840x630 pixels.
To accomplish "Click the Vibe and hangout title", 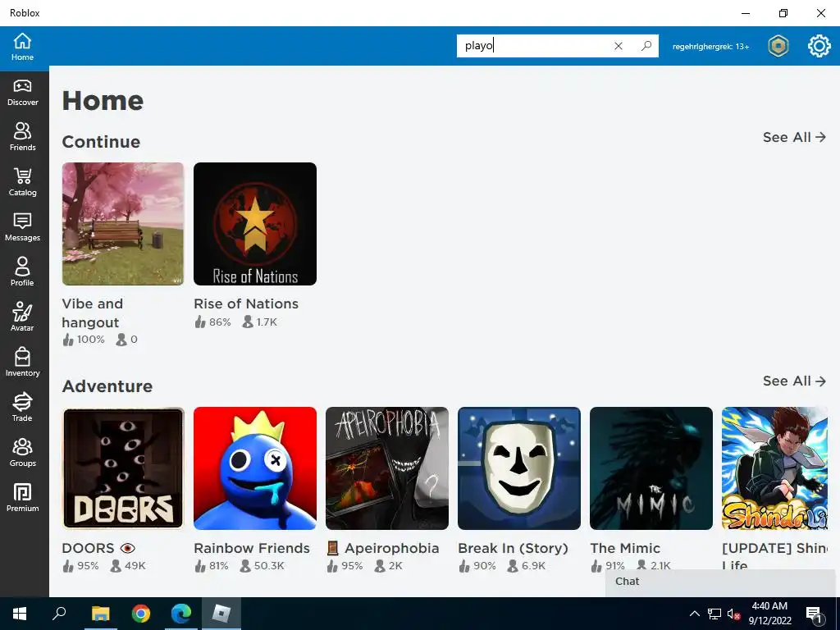I will coord(92,313).
